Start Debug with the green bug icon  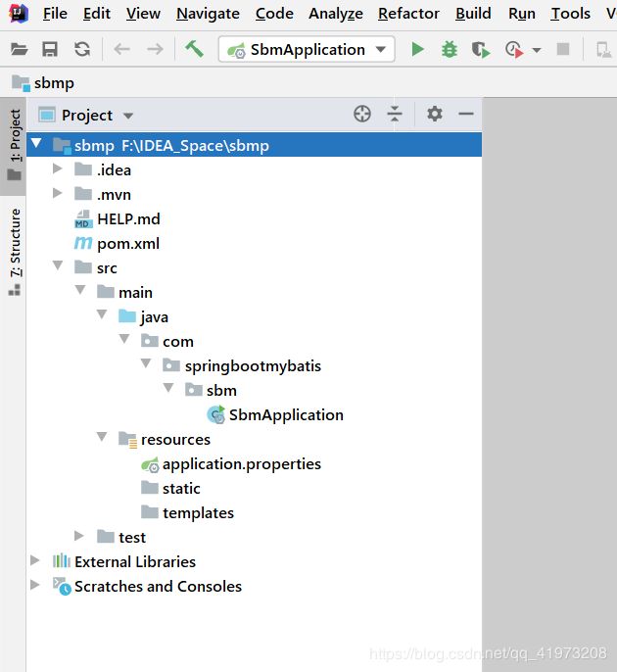tap(449, 49)
